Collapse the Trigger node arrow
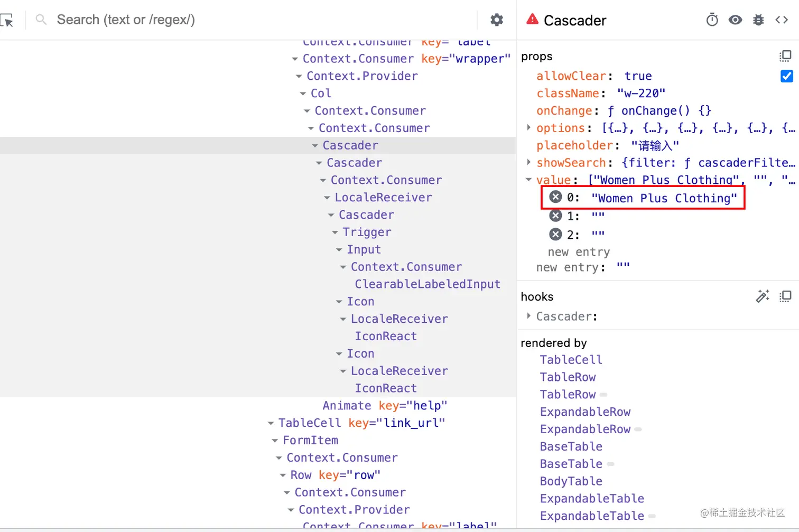 click(335, 232)
